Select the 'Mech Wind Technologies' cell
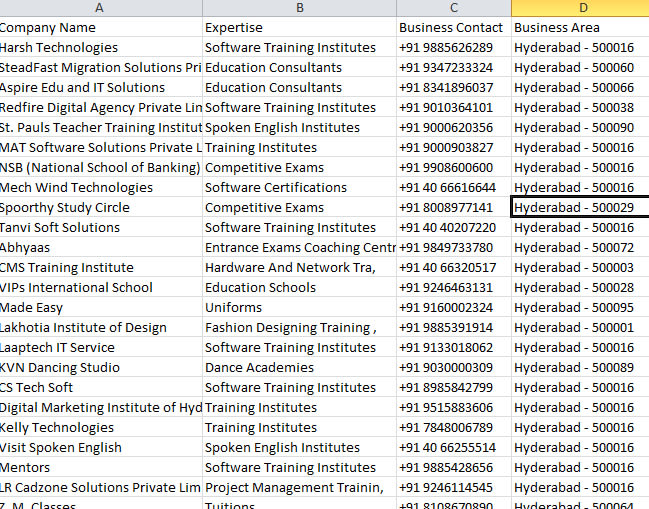The height and width of the screenshot is (509, 649). tap(101, 187)
